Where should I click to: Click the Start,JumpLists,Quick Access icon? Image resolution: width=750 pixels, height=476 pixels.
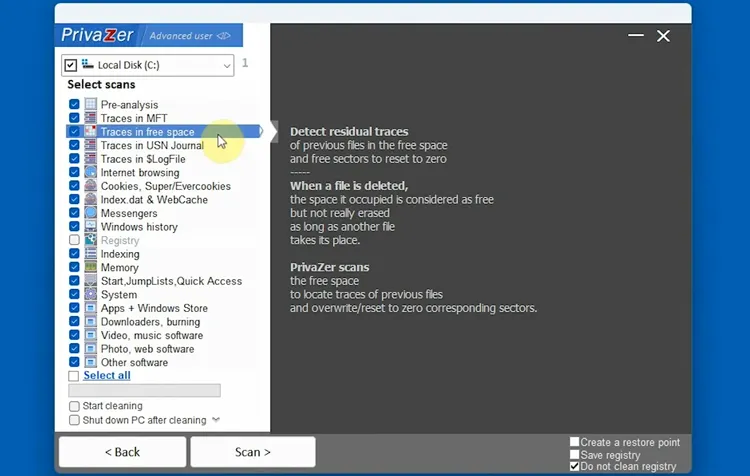click(90, 280)
